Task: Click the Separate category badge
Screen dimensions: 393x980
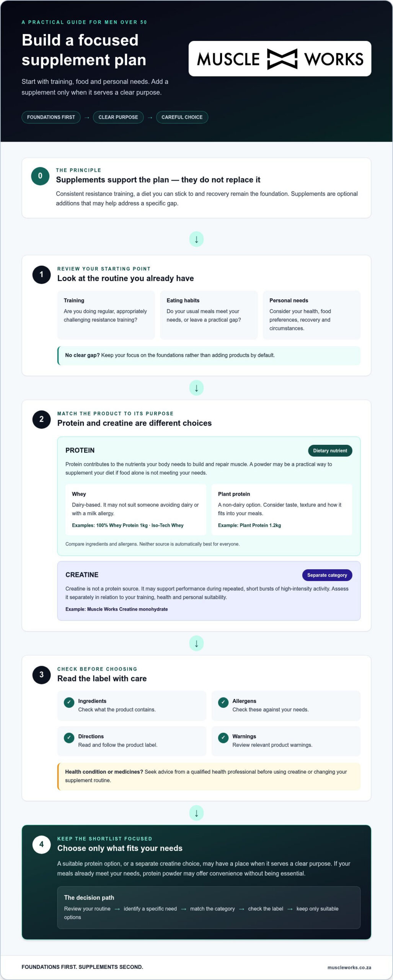Action: [327, 575]
